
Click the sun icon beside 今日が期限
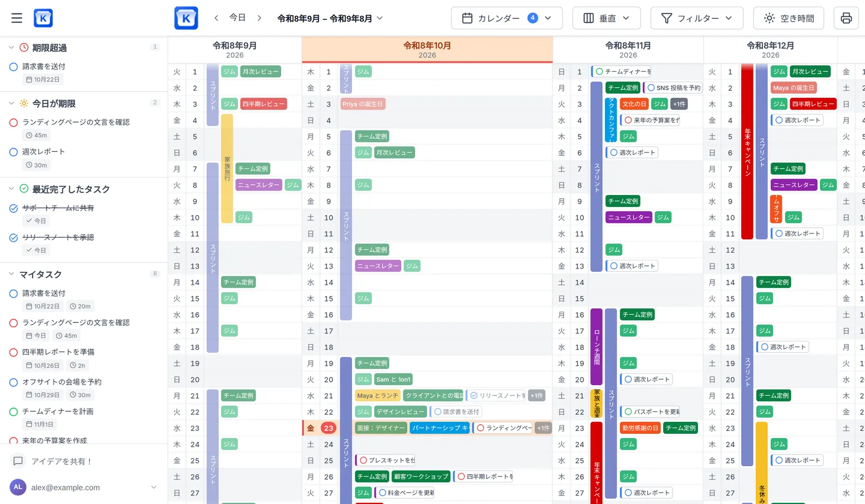pyautogui.click(x=24, y=103)
